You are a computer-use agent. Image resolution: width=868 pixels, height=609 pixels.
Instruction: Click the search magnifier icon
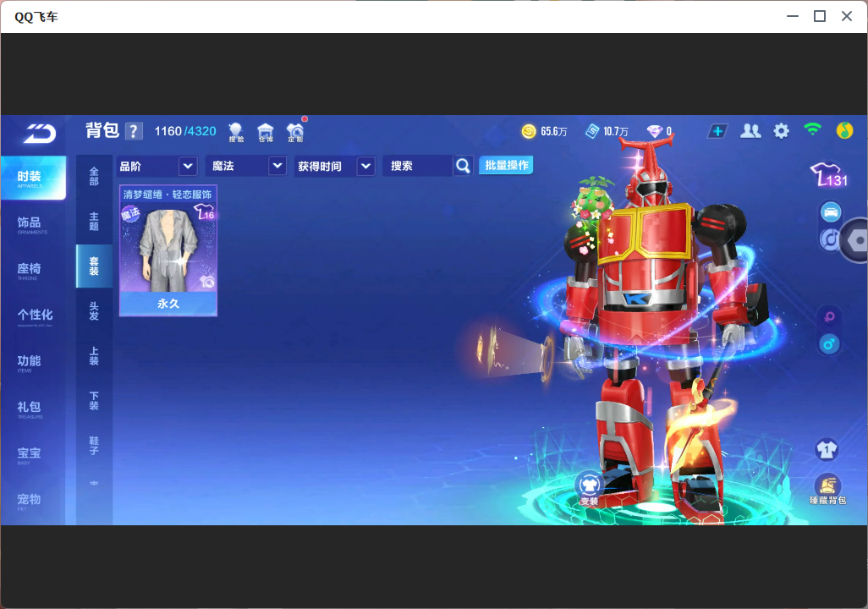[463, 166]
